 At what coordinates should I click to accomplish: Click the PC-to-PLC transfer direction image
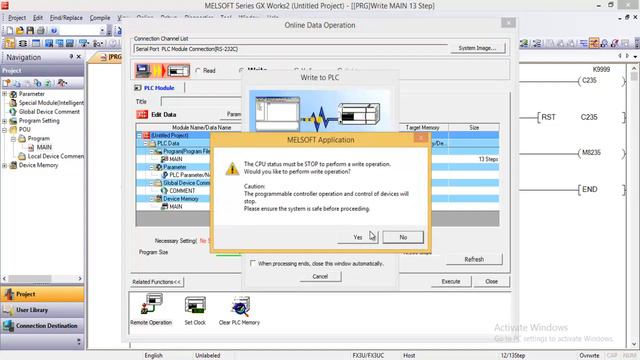point(162,71)
